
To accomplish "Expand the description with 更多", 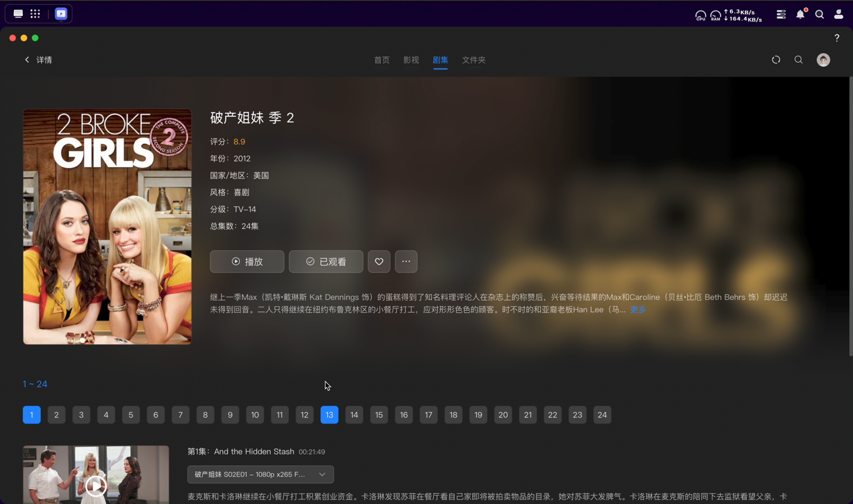I will click(x=637, y=309).
